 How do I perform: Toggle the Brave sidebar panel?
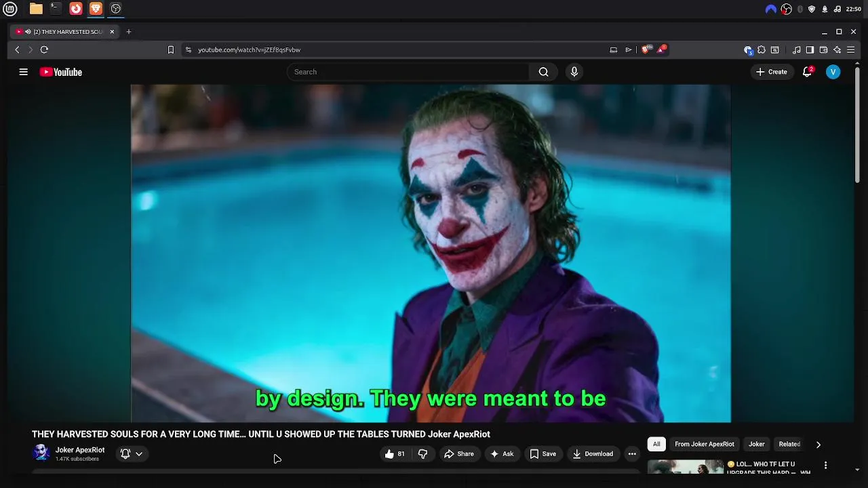tap(810, 49)
